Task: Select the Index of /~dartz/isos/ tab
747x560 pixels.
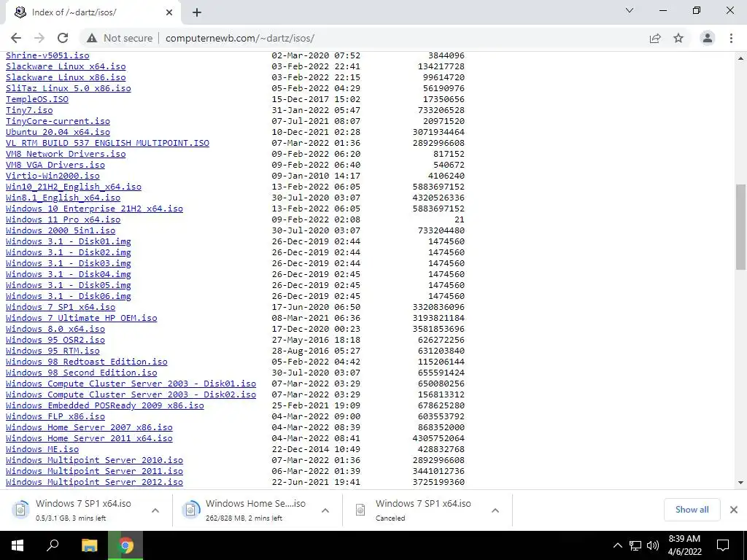Action: pyautogui.click(x=93, y=12)
